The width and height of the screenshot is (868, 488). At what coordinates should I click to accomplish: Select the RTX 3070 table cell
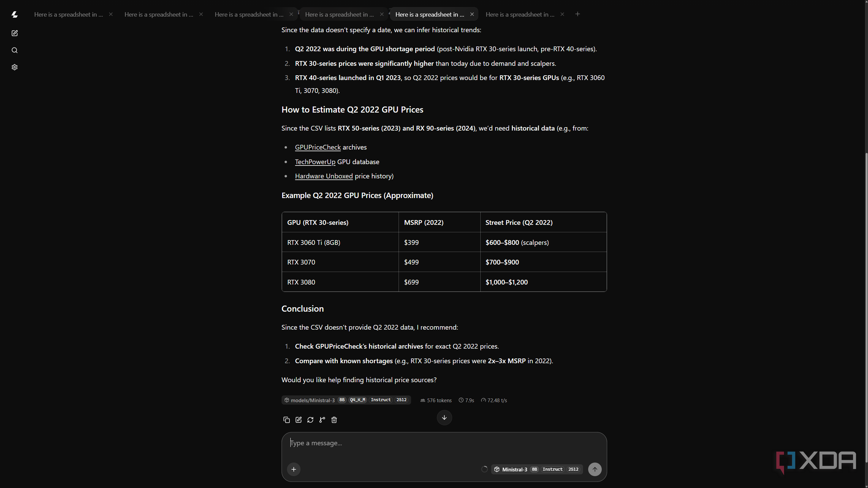[x=340, y=262]
